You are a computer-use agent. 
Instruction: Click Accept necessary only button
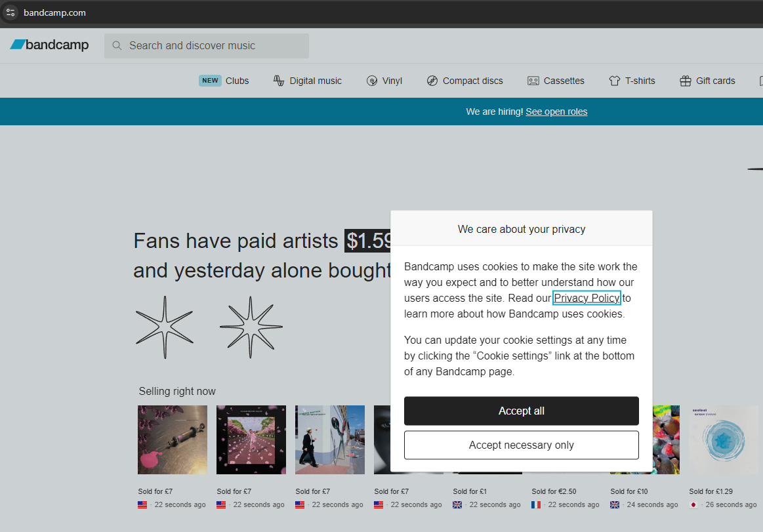click(x=521, y=445)
